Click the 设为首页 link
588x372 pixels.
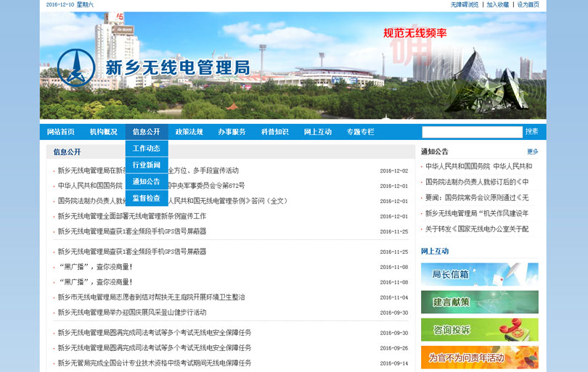(528, 5)
